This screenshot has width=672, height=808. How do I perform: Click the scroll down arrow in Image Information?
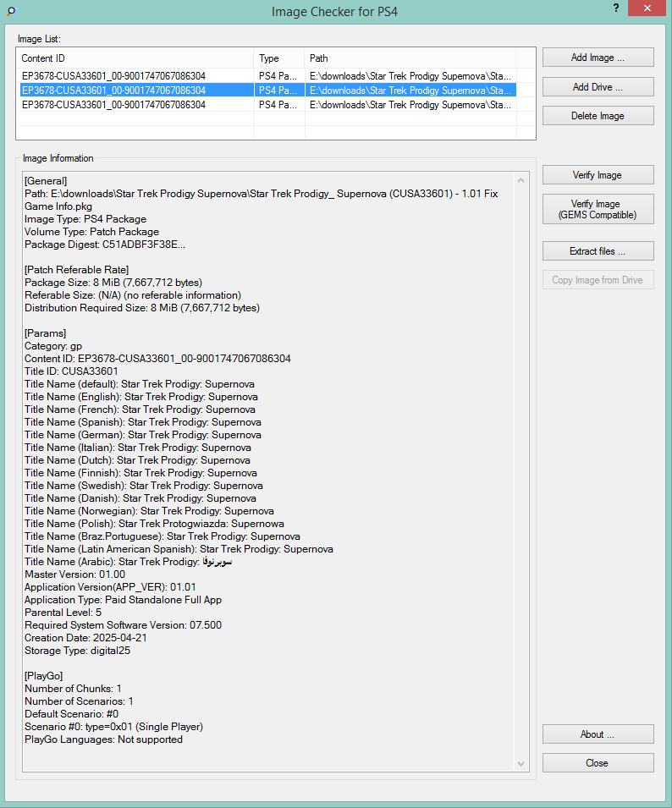click(x=521, y=764)
